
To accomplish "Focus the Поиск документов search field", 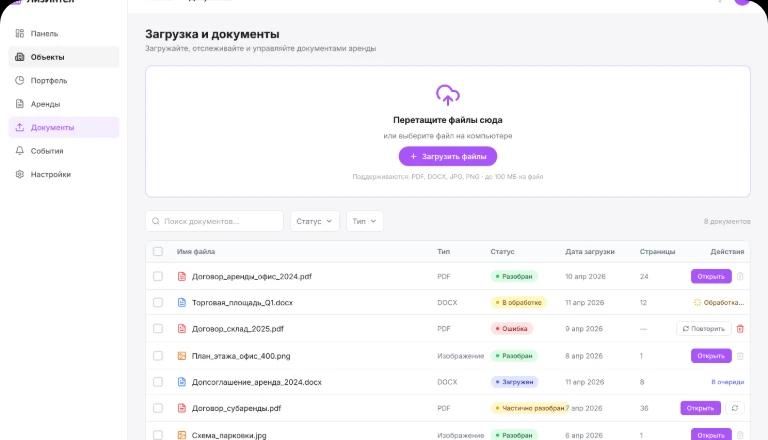I will tap(214, 221).
